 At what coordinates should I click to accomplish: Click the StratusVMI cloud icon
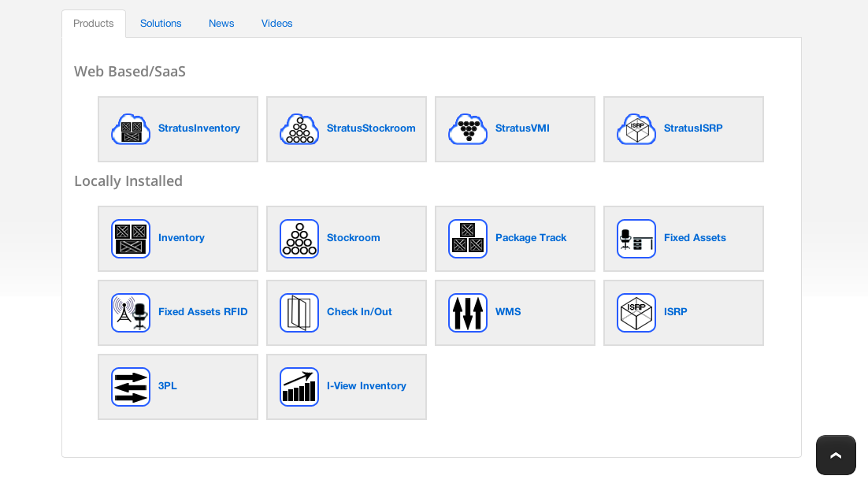468,129
